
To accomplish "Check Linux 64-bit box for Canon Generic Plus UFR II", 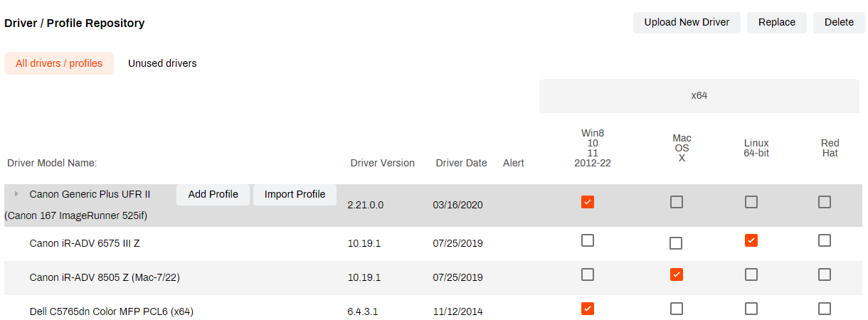I will coord(751,202).
